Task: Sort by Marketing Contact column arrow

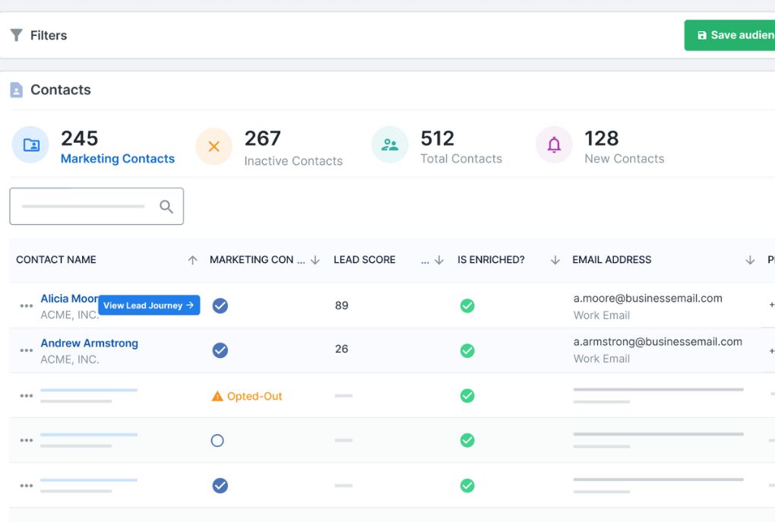Action: [x=315, y=260]
